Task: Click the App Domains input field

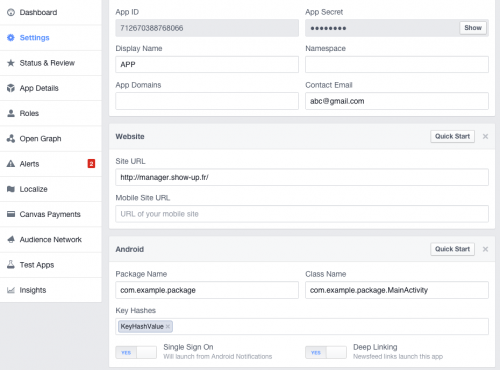Action: 207,101
